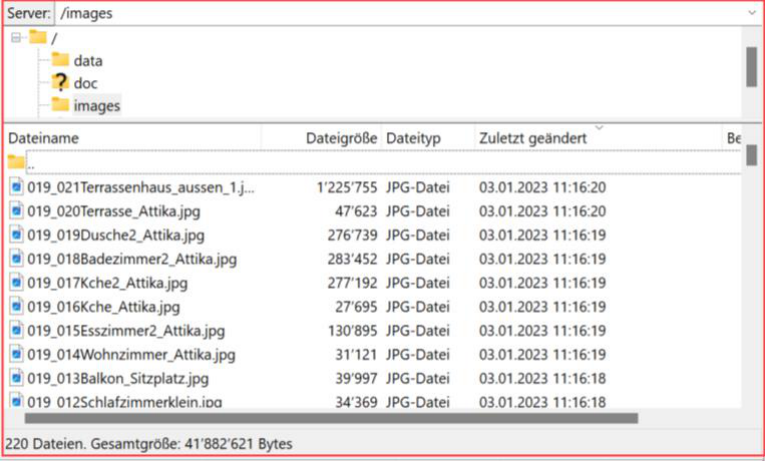Image resolution: width=765 pixels, height=461 pixels.
Task: Select the root folder icon in tree
Action: (x=38, y=37)
